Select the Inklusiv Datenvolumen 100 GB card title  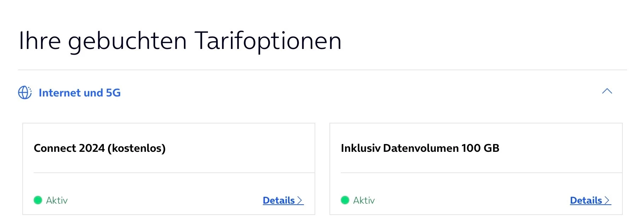pyautogui.click(x=420, y=148)
